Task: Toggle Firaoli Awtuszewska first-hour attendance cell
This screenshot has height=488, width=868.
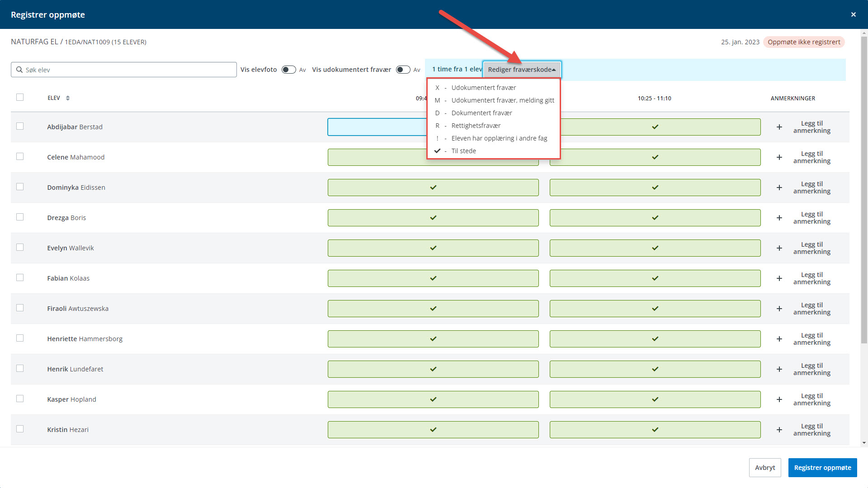Action: [433, 309]
